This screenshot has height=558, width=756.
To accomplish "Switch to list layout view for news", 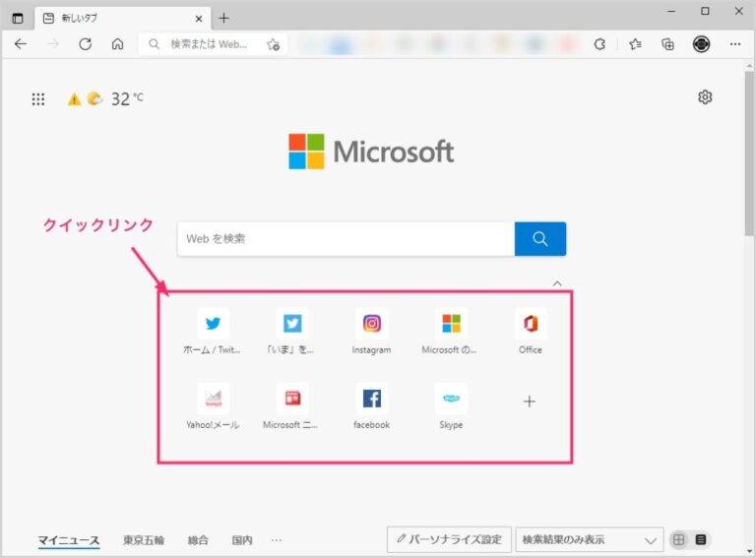I will coord(701,540).
